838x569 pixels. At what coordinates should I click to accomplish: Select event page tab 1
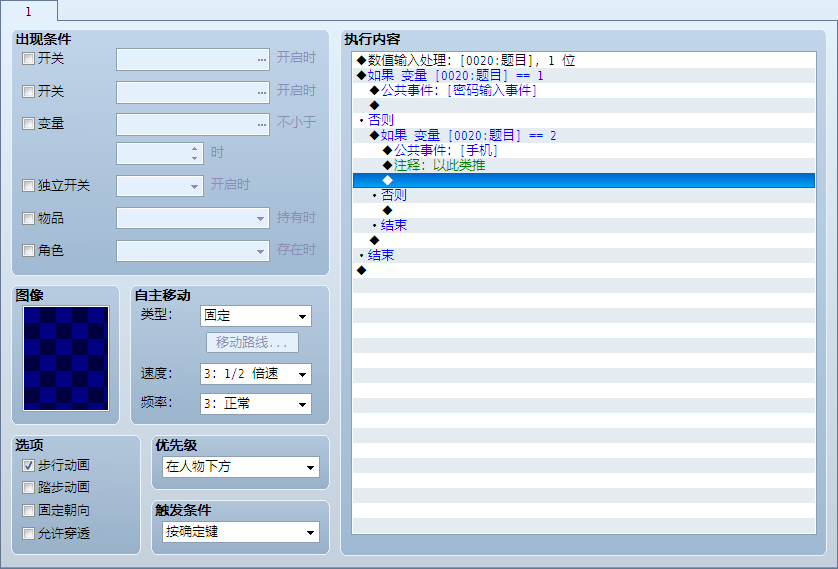[x=29, y=11]
